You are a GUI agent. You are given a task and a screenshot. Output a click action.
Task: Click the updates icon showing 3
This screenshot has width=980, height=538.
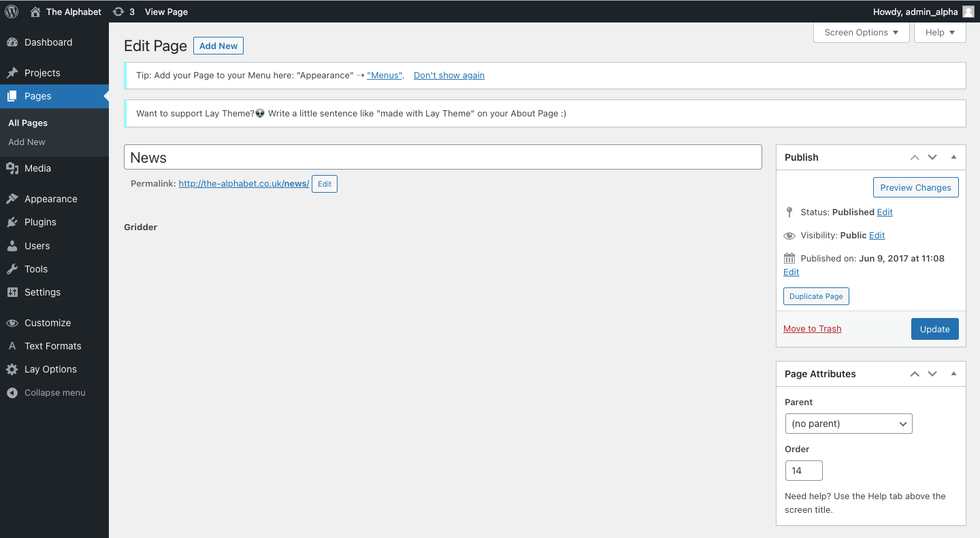pos(118,12)
